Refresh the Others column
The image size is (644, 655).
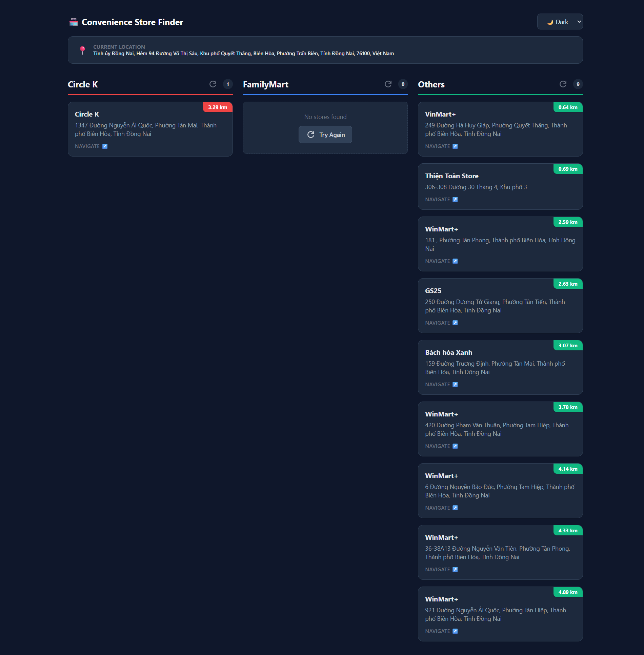pyautogui.click(x=563, y=84)
